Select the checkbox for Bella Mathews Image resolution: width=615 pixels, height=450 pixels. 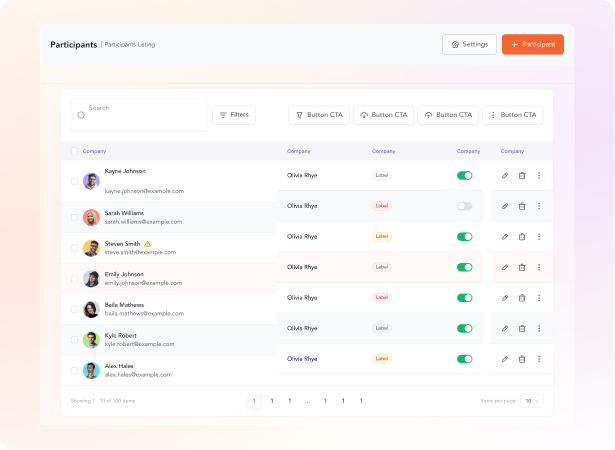[x=74, y=309]
